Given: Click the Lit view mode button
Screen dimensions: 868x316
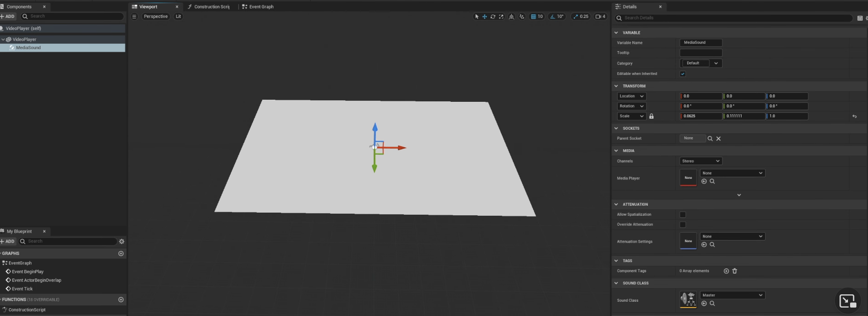Looking at the screenshot, I should click(178, 16).
